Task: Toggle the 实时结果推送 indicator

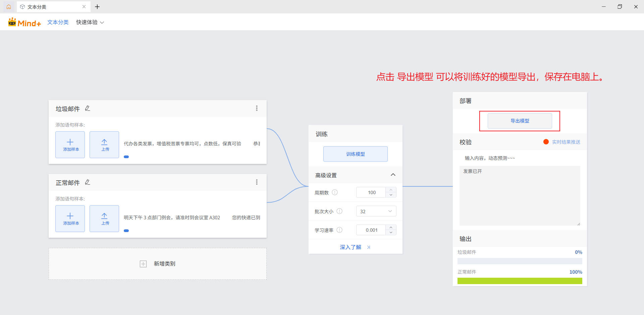Action: 546,142
